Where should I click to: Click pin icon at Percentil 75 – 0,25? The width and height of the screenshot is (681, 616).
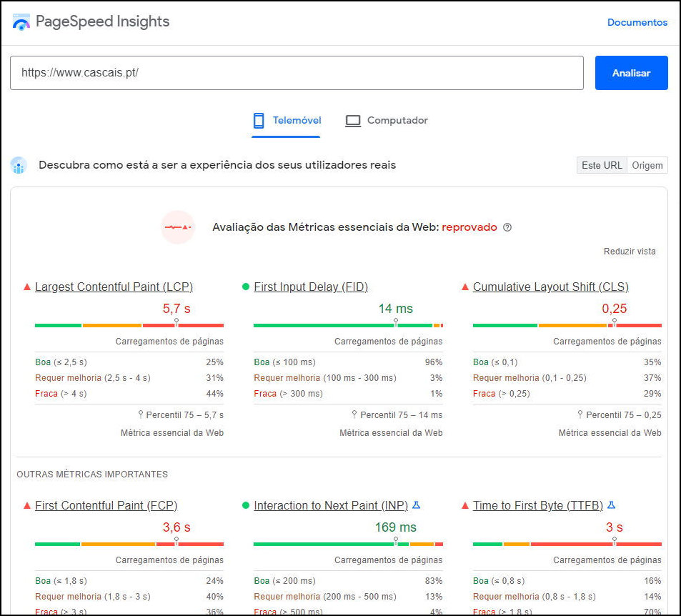(x=580, y=414)
